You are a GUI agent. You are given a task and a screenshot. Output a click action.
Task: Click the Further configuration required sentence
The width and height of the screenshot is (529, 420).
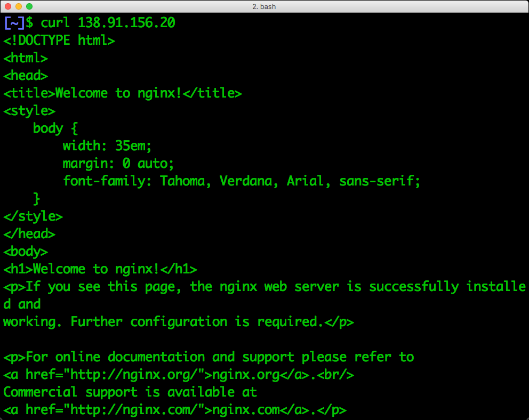(176, 321)
